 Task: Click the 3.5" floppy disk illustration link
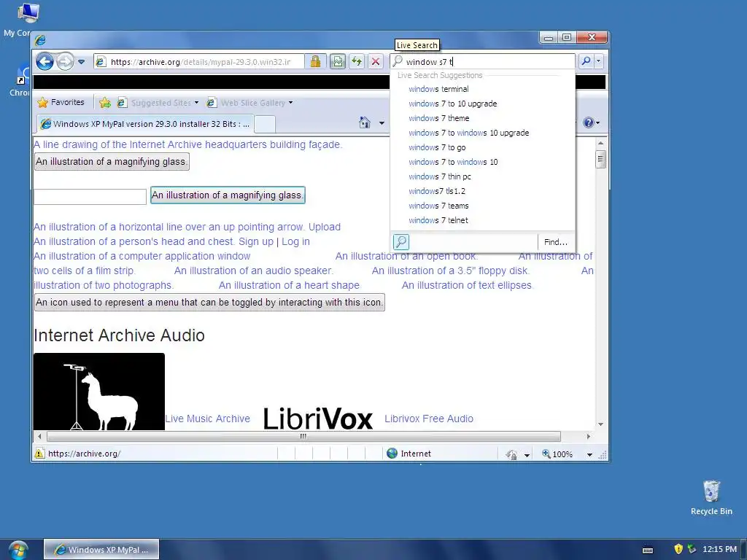[451, 271]
